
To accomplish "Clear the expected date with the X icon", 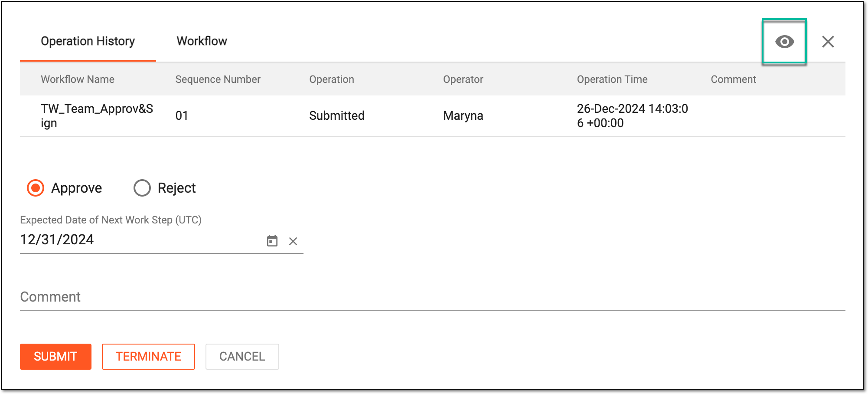I will tap(293, 241).
